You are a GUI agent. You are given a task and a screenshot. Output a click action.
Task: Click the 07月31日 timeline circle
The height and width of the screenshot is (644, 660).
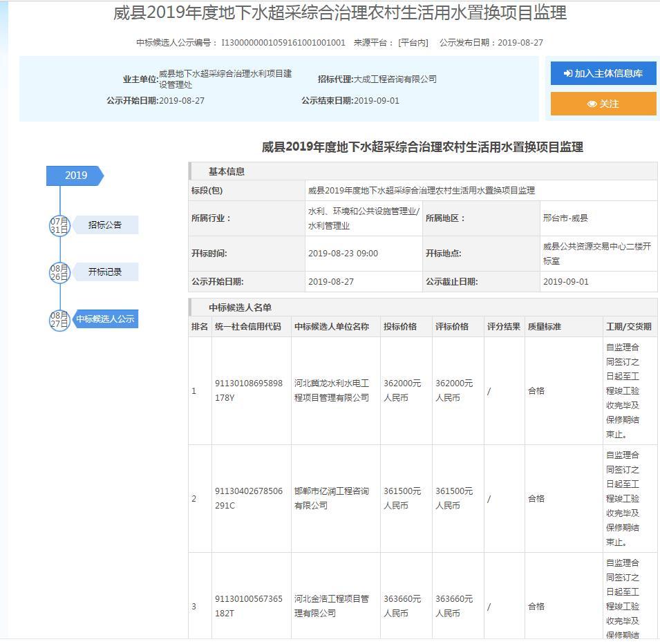coord(59,225)
